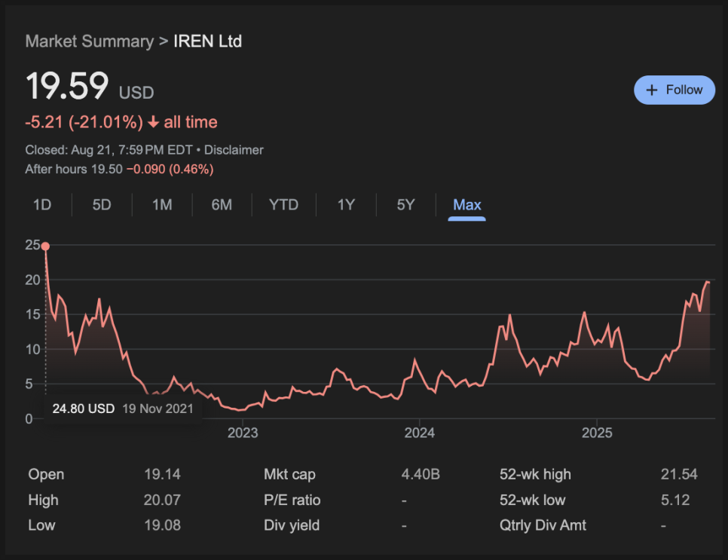Click the 2025 x-axis label
728x560 pixels.
(597, 433)
